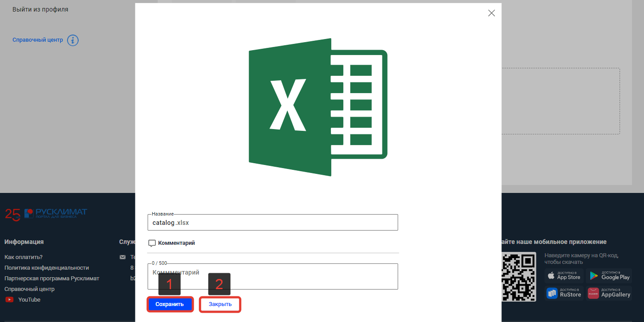Open footer Справочный центр link
Image resolution: width=644 pixels, height=322 pixels.
[29, 289]
